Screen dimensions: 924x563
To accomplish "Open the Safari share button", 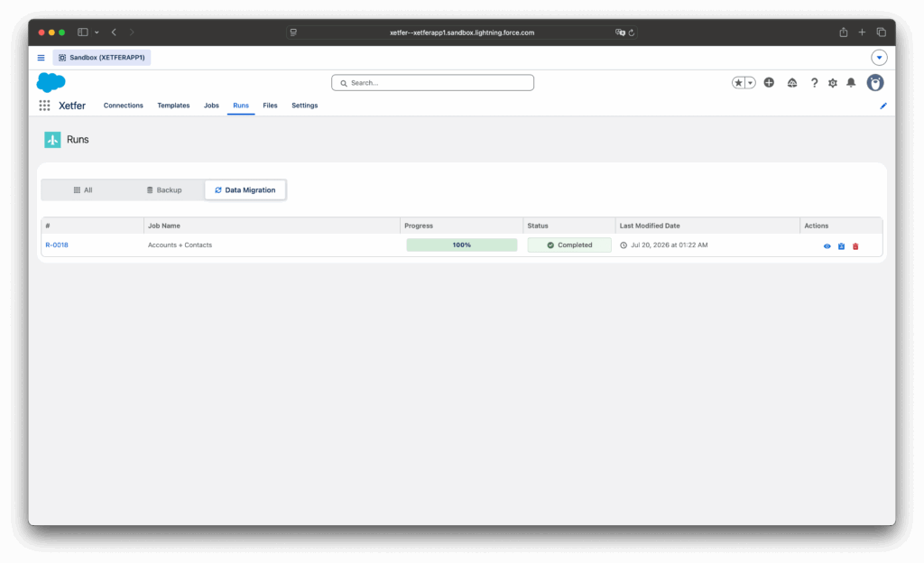I will click(844, 32).
